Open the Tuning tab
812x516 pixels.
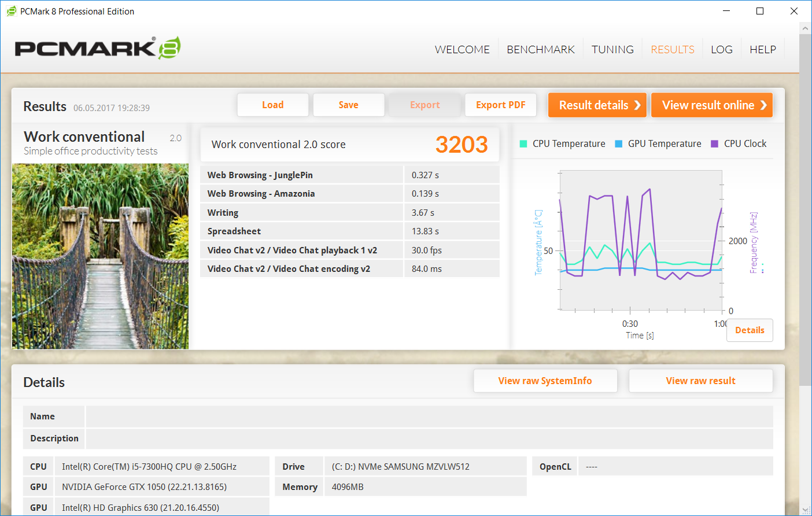pos(612,50)
